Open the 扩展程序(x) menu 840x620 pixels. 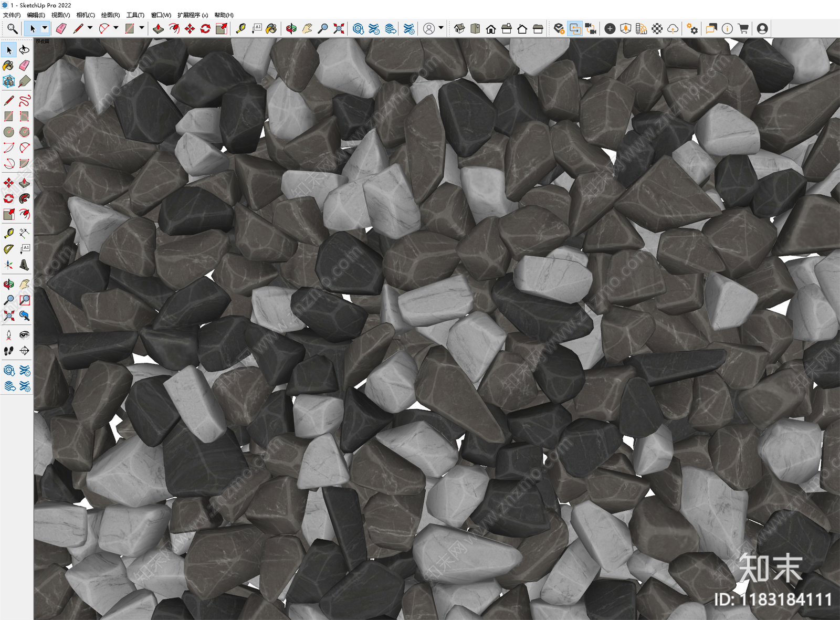coord(193,15)
